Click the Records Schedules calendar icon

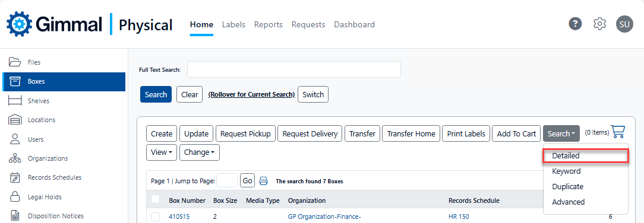pyautogui.click(x=15, y=177)
